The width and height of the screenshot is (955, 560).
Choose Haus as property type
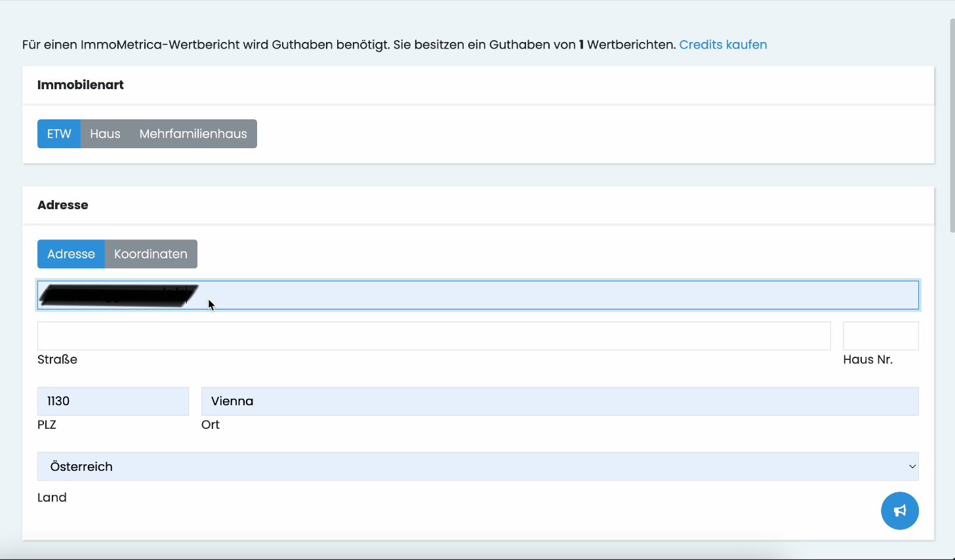point(105,134)
